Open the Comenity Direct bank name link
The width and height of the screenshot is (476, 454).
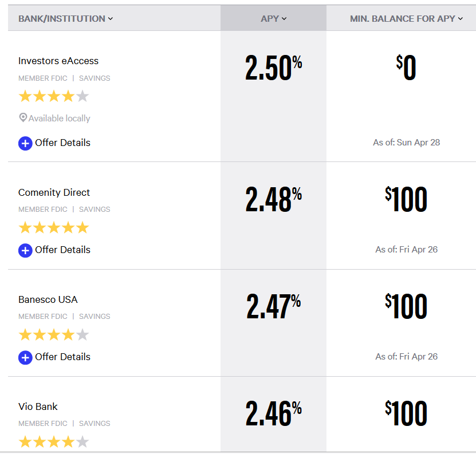click(x=54, y=192)
